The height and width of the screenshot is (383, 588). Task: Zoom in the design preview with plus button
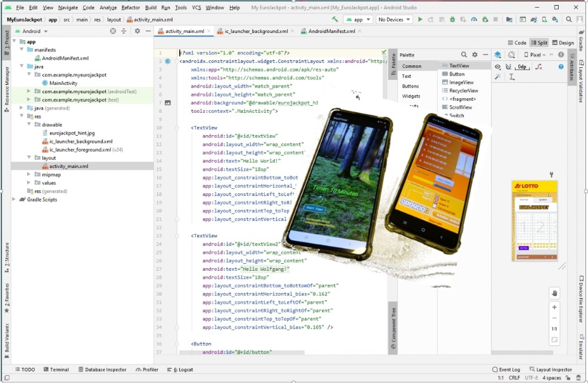[x=554, y=307]
